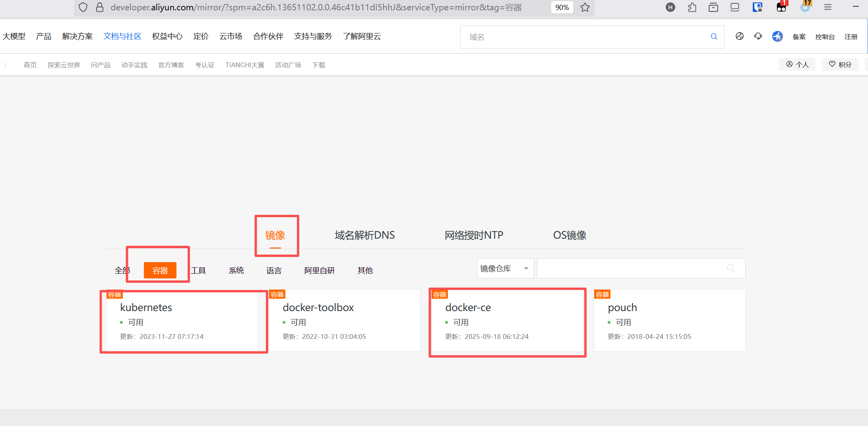Open the browser extensions puzzle icon
The height and width of the screenshot is (426, 868).
pyautogui.click(x=692, y=7)
